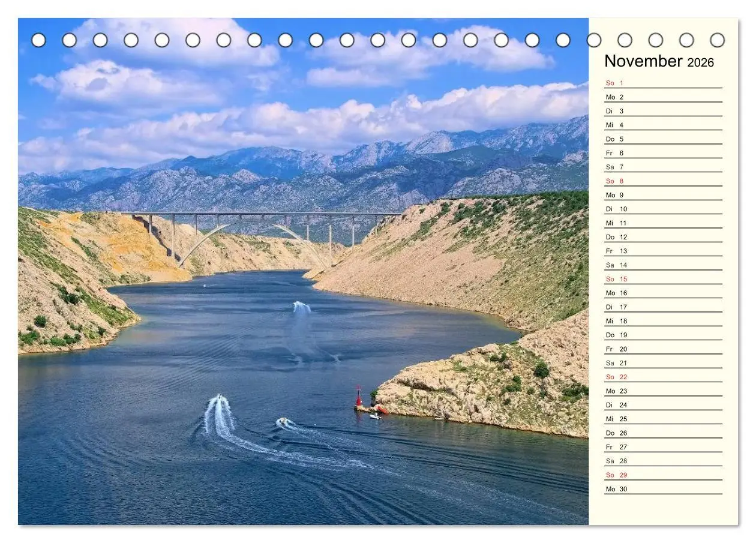This screenshot has height=543, width=756.
Task: Click the November 2026 calendar heading
Action: pyautogui.click(x=659, y=61)
